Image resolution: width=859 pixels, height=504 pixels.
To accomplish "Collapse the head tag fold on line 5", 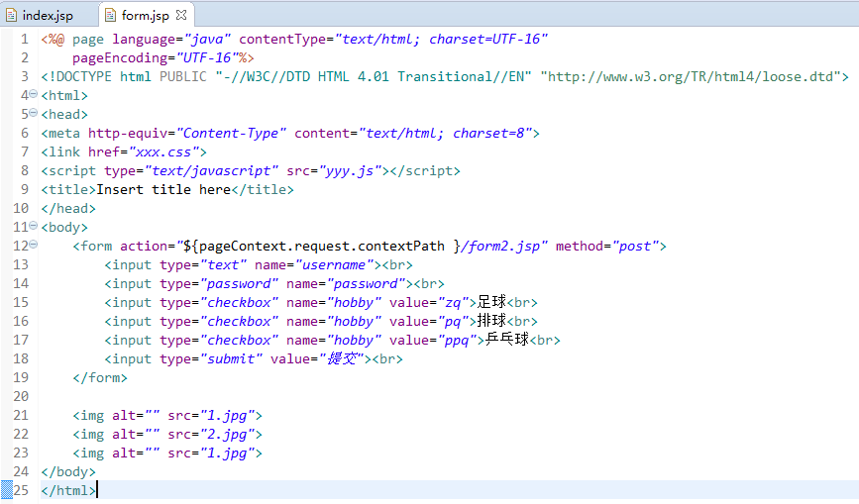I will coord(33,113).
